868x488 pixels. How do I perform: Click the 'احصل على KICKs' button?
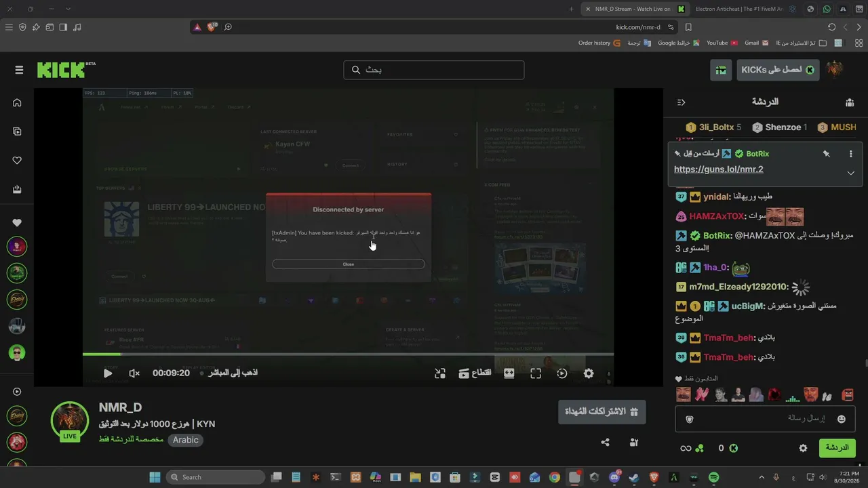pos(778,70)
